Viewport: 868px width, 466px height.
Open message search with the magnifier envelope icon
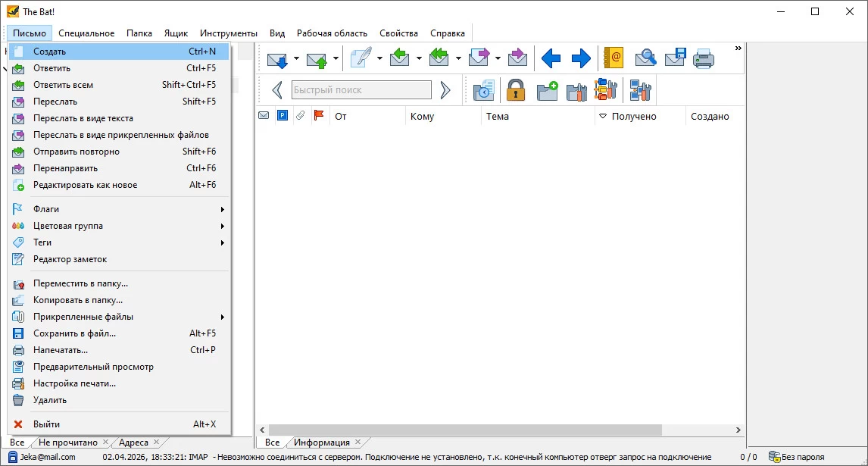pyautogui.click(x=645, y=58)
